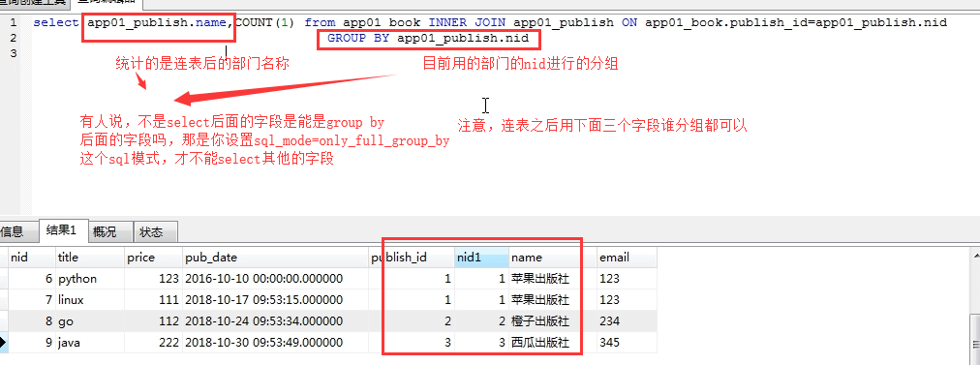Click COUNT(1) in the SQL query
Viewport: 980px width, 365px height.
click(265, 23)
